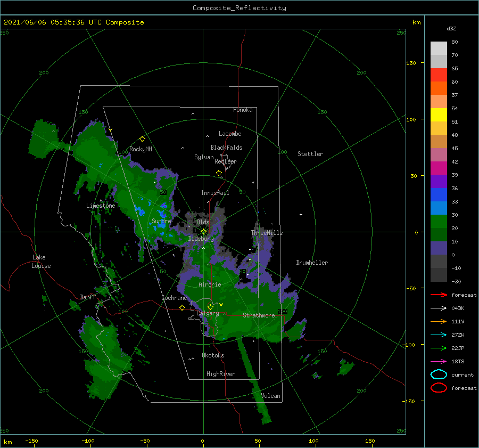Viewport: 479px width, 448px height.
Task: Click the Ponoka label
Action: 243,110
